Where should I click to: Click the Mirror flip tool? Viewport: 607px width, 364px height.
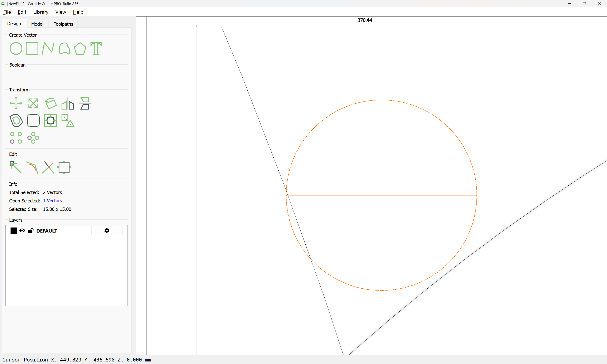[x=68, y=103]
